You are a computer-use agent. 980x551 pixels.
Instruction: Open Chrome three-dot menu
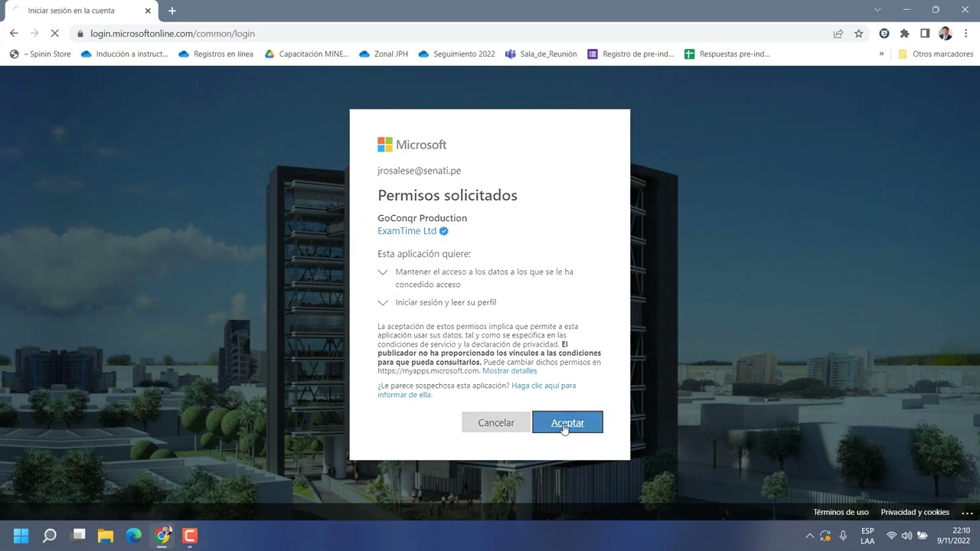pyautogui.click(x=966, y=34)
